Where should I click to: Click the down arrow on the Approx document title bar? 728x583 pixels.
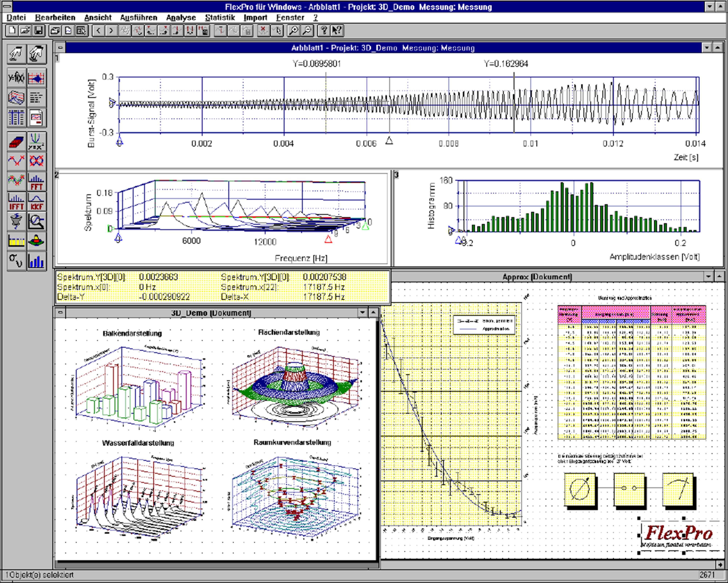point(708,276)
